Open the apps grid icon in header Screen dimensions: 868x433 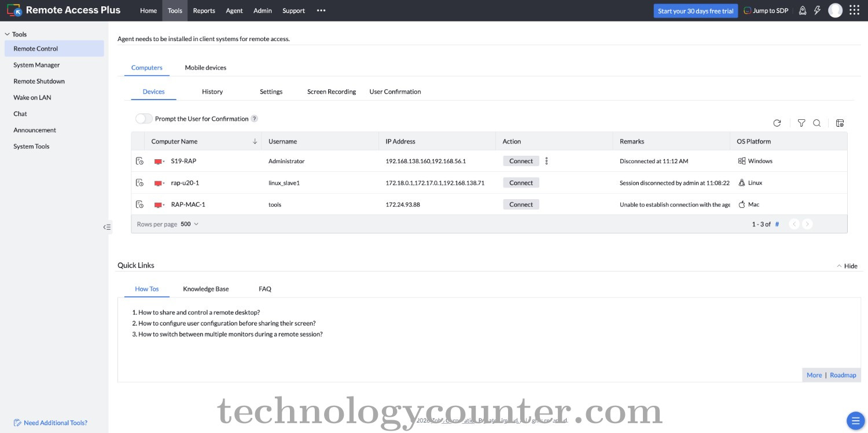pyautogui.click(x=854, y=10)
